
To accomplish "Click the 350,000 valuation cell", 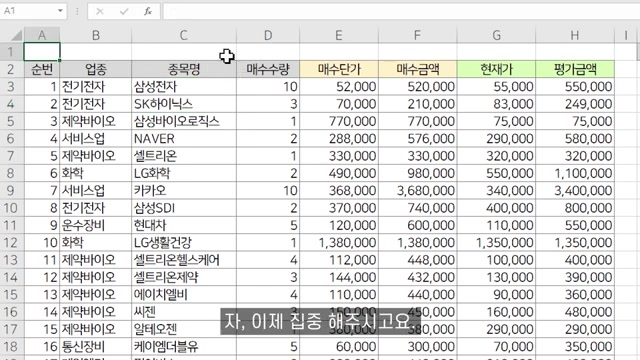I will (x=575, y=347).
